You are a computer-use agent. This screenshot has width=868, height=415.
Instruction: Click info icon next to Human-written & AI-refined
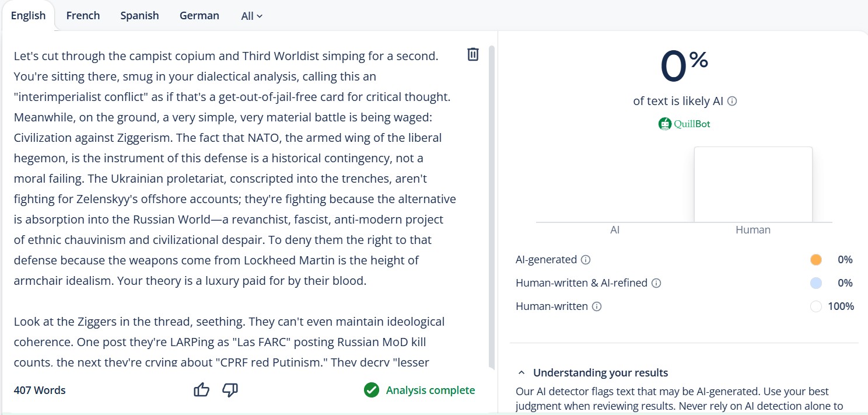click(x=656, y=283)
